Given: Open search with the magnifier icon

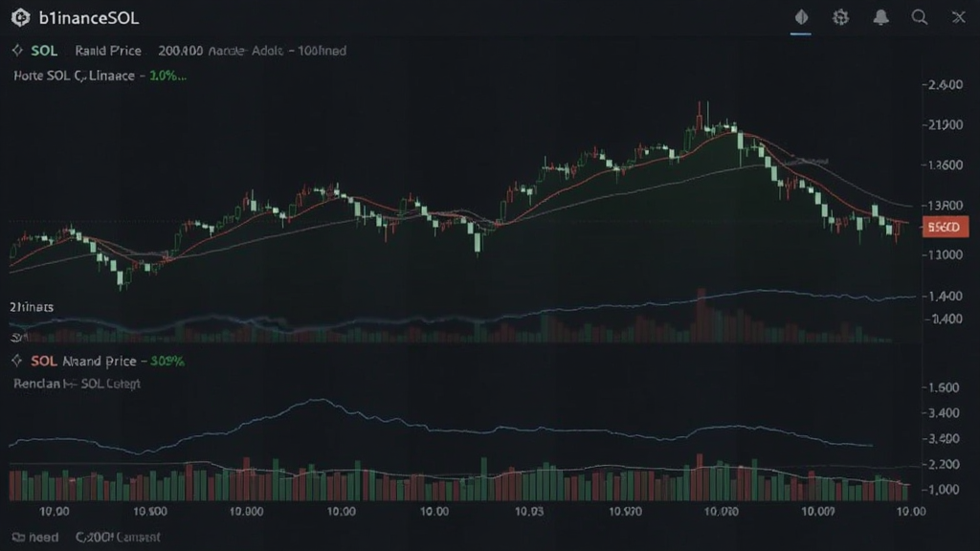Looking at the screenshot, I should (x=920, y=17).
